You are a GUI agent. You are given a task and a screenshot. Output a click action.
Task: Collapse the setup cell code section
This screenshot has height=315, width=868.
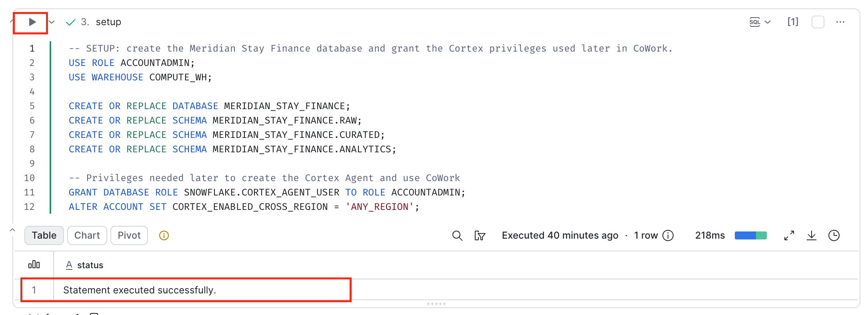tap(11, 21)
